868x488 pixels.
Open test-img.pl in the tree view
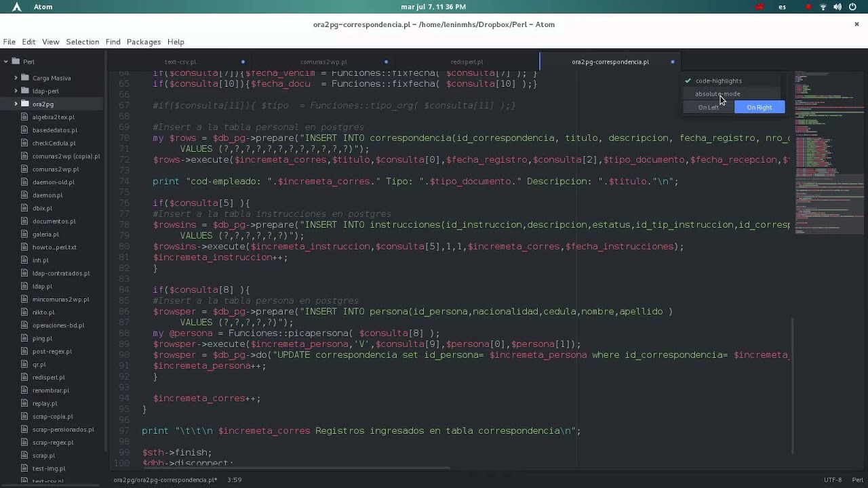(x=49, y=468)
